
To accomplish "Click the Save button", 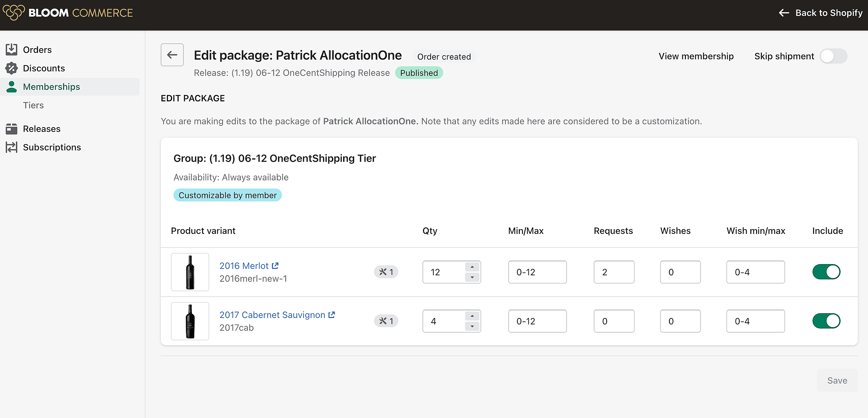I will coord(837,380).
